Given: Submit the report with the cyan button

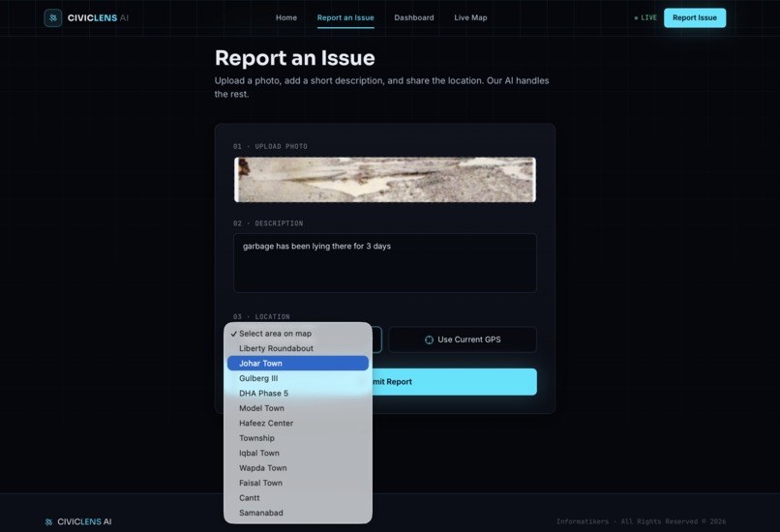Looking at the screenshot, I should tap(454, 382).
